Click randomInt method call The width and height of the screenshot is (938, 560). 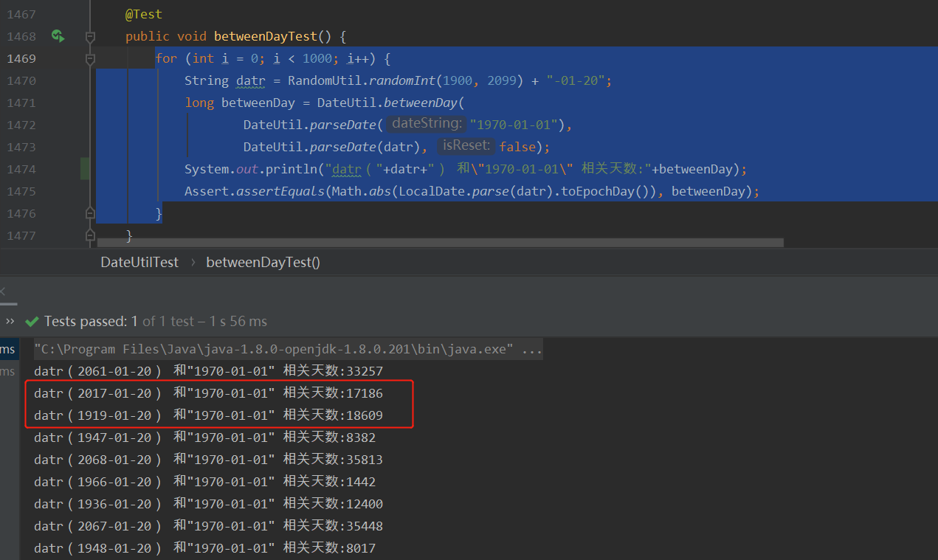pyautogui.click(x=402, y=80)
